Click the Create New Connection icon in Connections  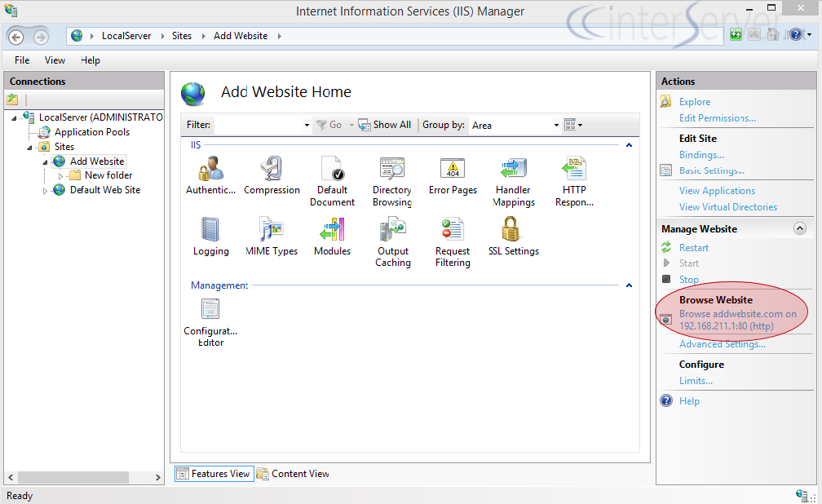click(x=12, y=99)
